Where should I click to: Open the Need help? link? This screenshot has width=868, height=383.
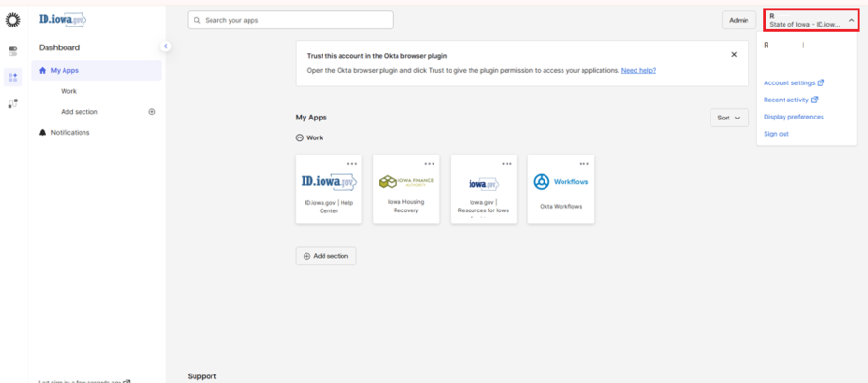[638, 71]
